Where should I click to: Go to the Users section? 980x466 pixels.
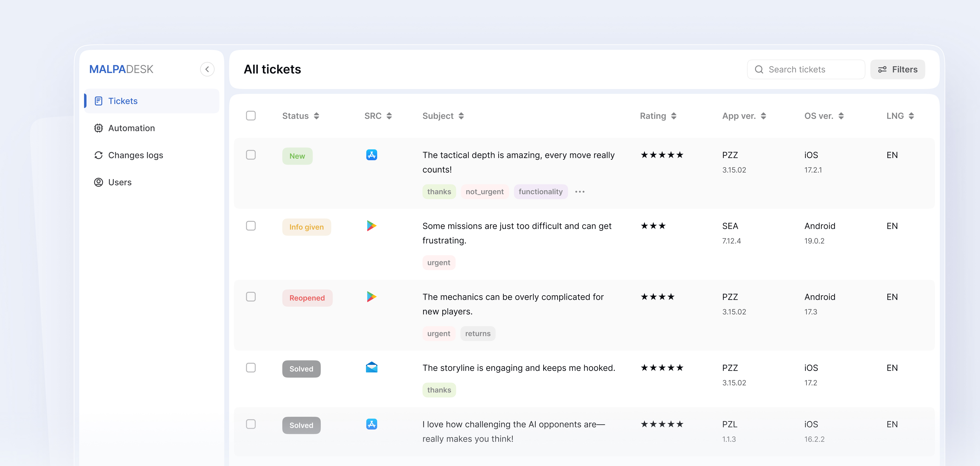coord(119,182)
